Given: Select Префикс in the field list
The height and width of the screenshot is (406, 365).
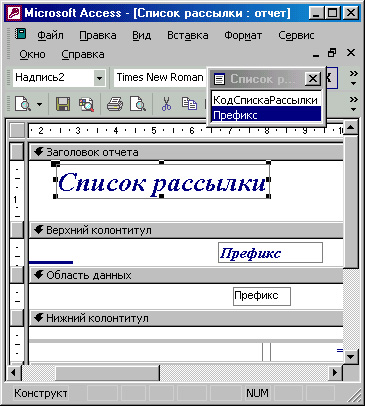Looking at the screenshot, I should pyautogui.click(x=266, y=114).
